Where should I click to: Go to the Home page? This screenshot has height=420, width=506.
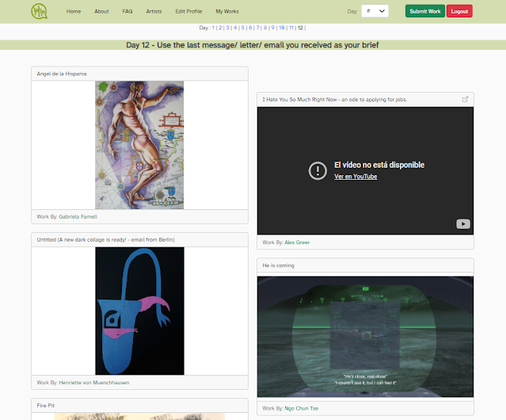[74, 11]
